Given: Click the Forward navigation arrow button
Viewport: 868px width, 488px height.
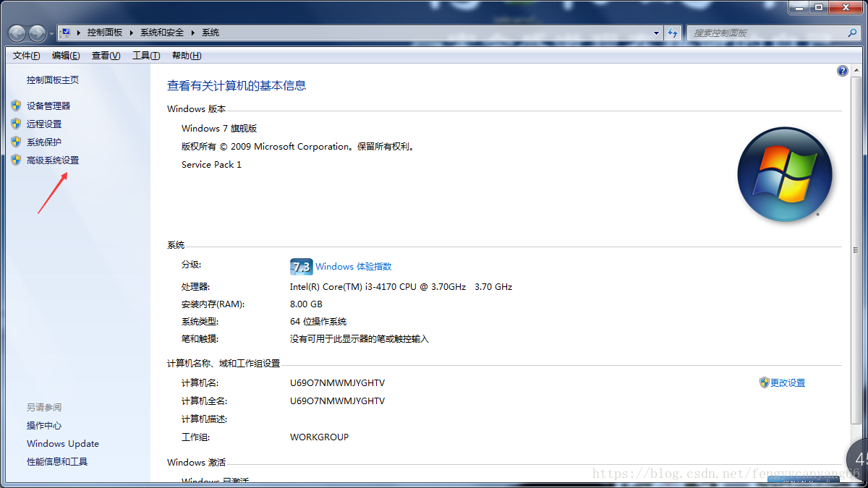Looking at the screenshot, I should pyautogui.click(x=38, y=33).
